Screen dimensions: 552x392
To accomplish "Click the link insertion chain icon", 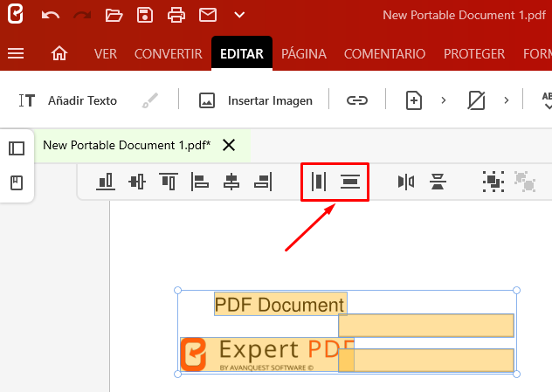I will click(357, 100).
